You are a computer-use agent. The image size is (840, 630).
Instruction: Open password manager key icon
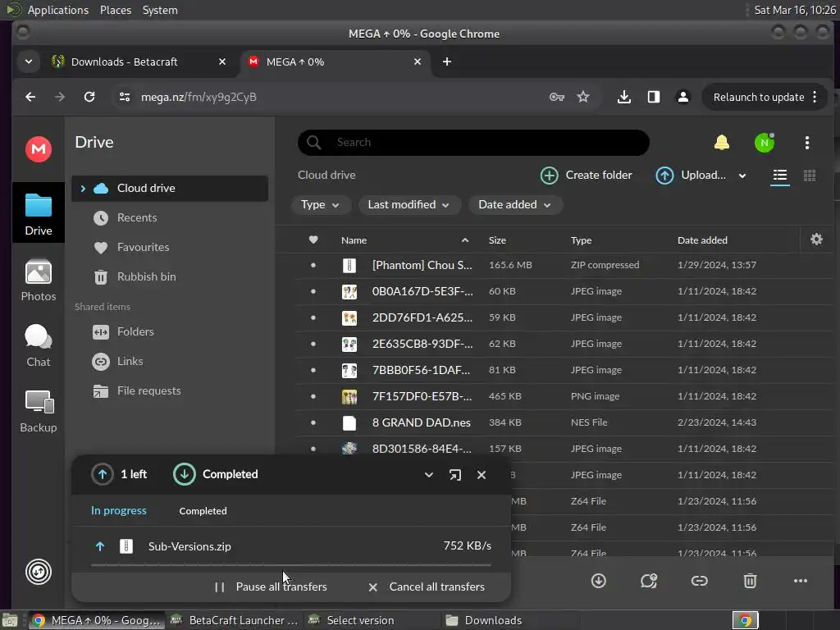point(557,97)
